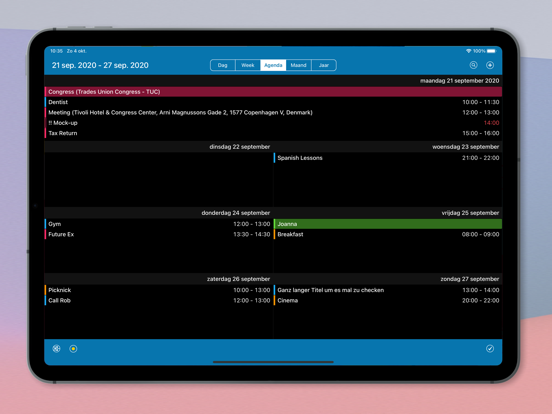Open the Meeting Tivoli Hotel event

pos(273,113)
